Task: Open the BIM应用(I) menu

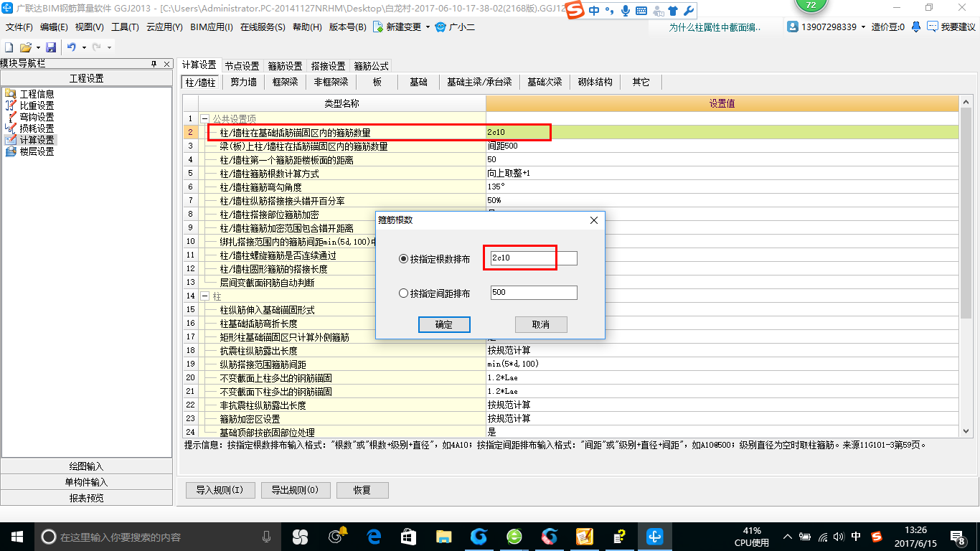Action: tap(212, 27)
